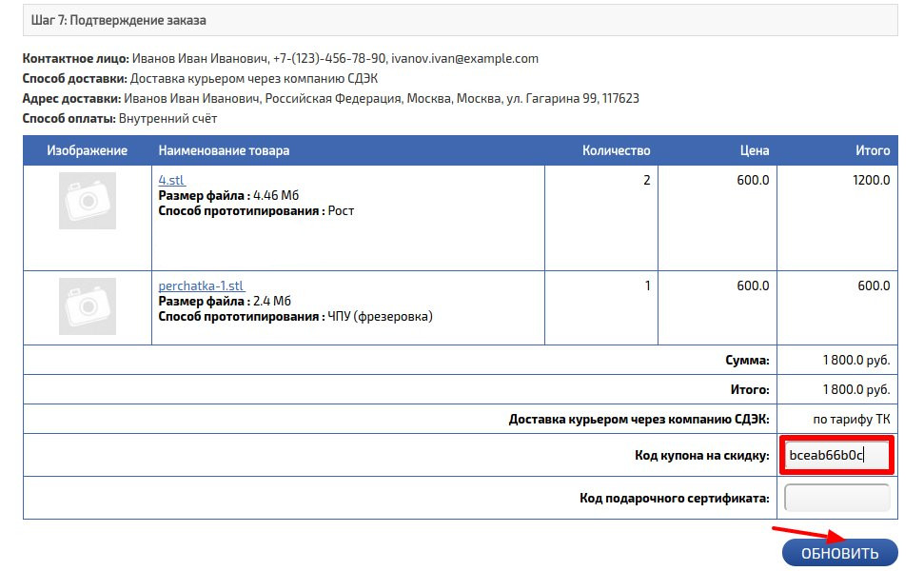Click the Размер файла 2.4 Мб text
924x571 pixels.
click(x=225, y=301)
